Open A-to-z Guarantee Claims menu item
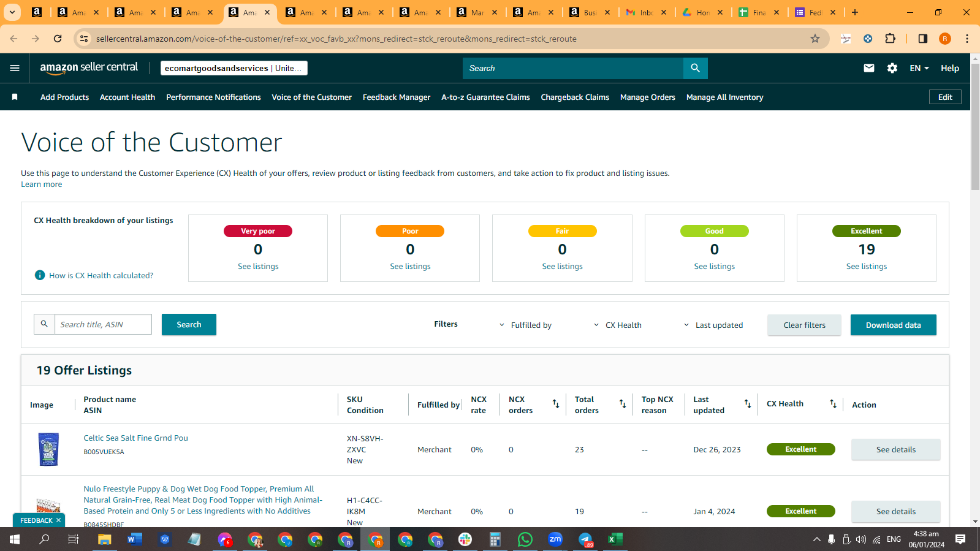This screenshot has width=980, height=551. tap(485, 97)
